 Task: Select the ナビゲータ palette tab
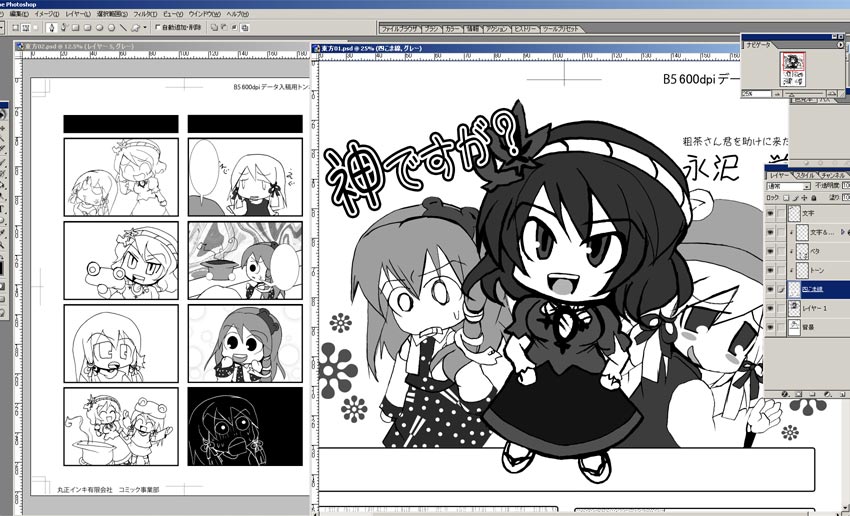click(x=758, y=45)
